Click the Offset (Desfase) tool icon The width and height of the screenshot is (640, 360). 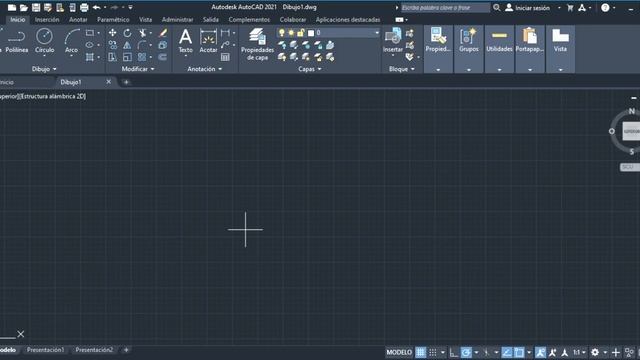point(162,57)
